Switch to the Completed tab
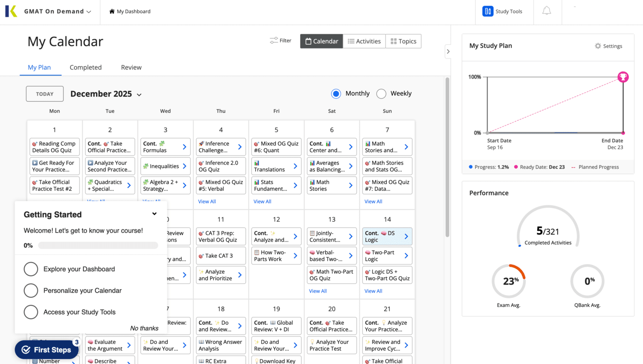 85,68
